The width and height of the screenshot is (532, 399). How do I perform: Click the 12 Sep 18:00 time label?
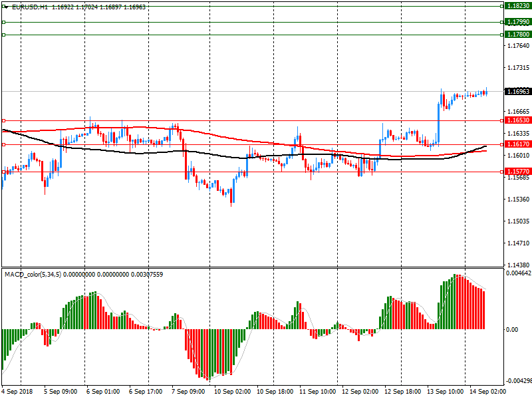tap(403, 392)
